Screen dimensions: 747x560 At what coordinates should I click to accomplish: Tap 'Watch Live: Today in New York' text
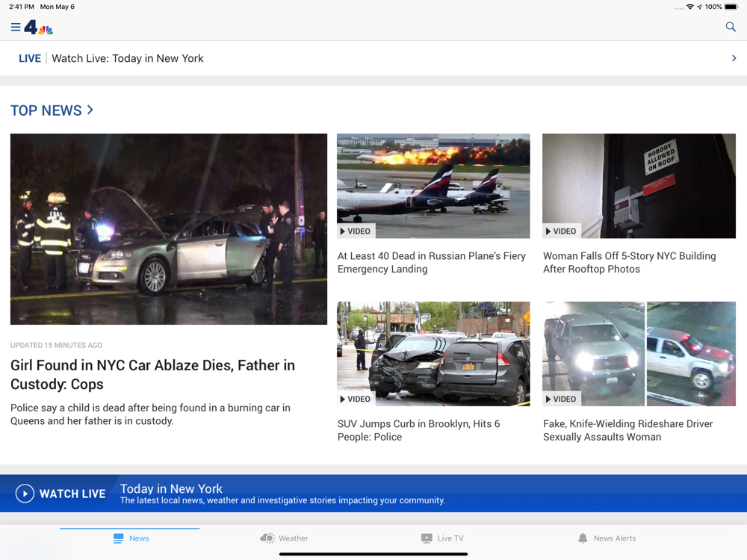point(128,58)
